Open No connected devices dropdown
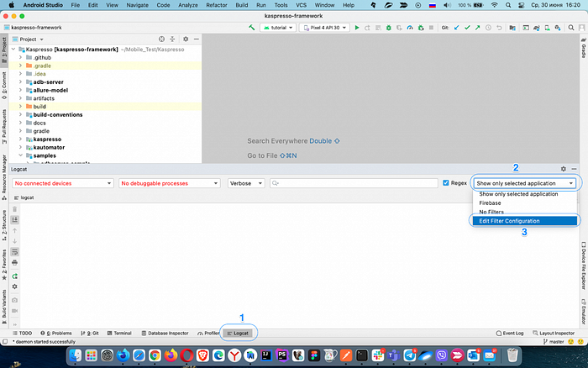Screen dimensions: 588x368 (x=63, y=183)
